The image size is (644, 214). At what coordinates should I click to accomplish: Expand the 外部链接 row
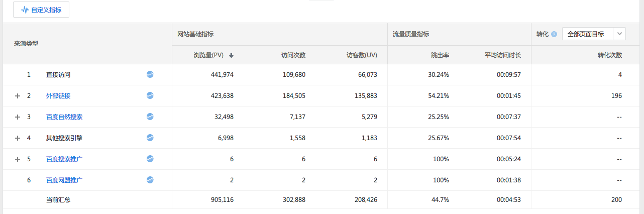tap(18, 96)
